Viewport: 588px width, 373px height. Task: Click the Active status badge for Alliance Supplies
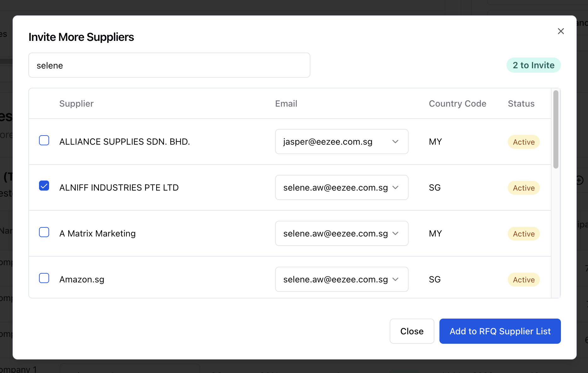(x=523, y=142)
